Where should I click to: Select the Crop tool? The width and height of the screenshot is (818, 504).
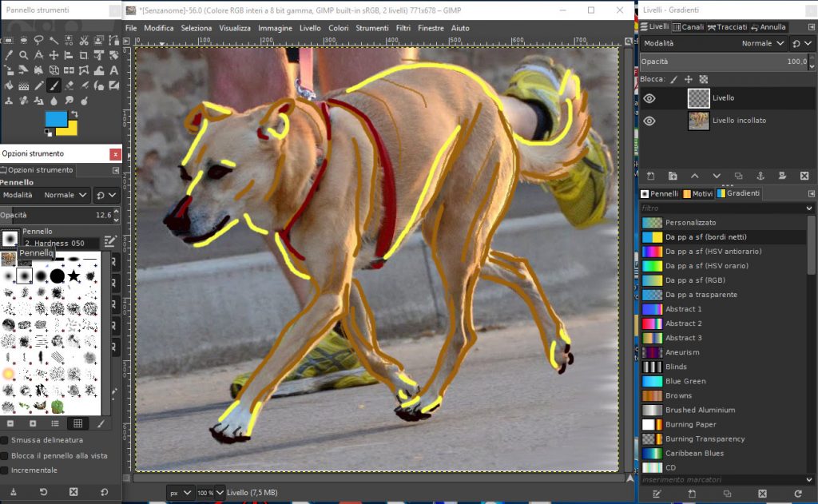tap(84, 55)
